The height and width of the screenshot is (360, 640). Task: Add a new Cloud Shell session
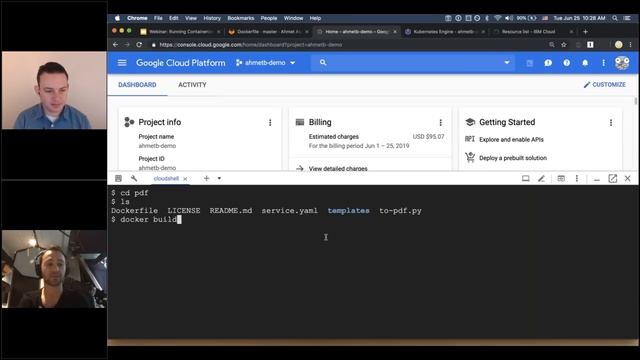[207, 178]
